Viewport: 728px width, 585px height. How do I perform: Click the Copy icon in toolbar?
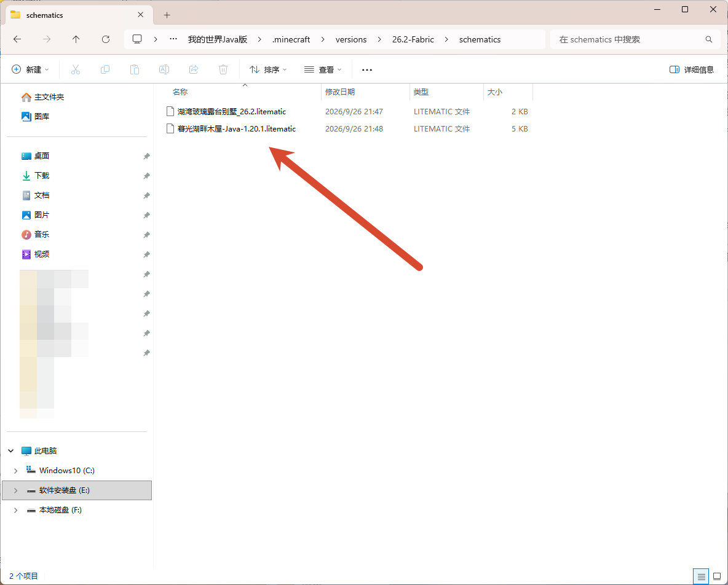[105, 69]
